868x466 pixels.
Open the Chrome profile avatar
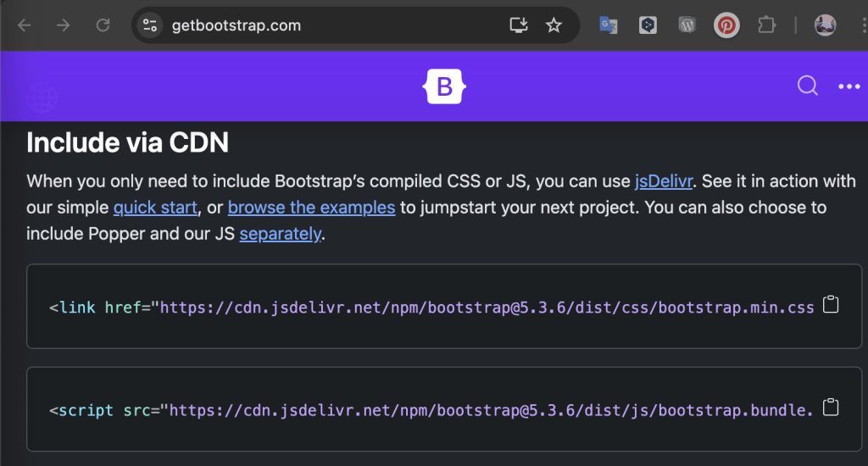(825, 25)
